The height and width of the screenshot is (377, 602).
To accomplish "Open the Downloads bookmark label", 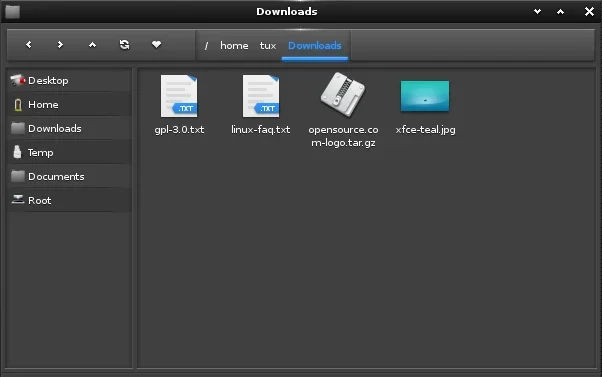I will (55, 128).
